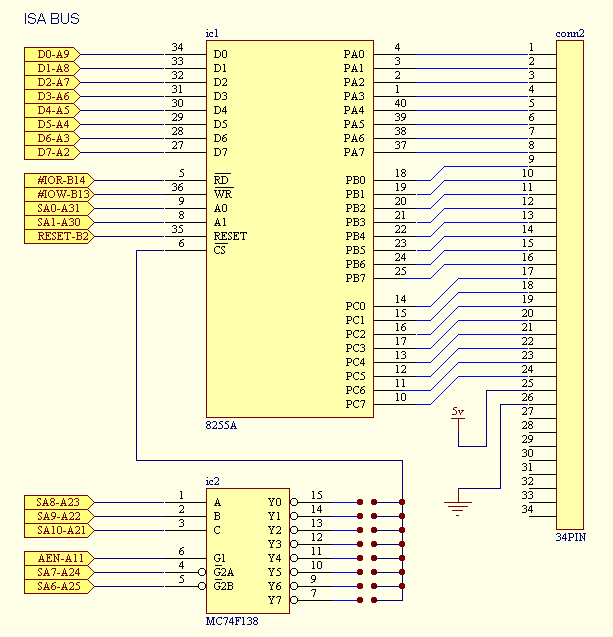Click the PA0 pin label in ic1

[x=354, y=54]
